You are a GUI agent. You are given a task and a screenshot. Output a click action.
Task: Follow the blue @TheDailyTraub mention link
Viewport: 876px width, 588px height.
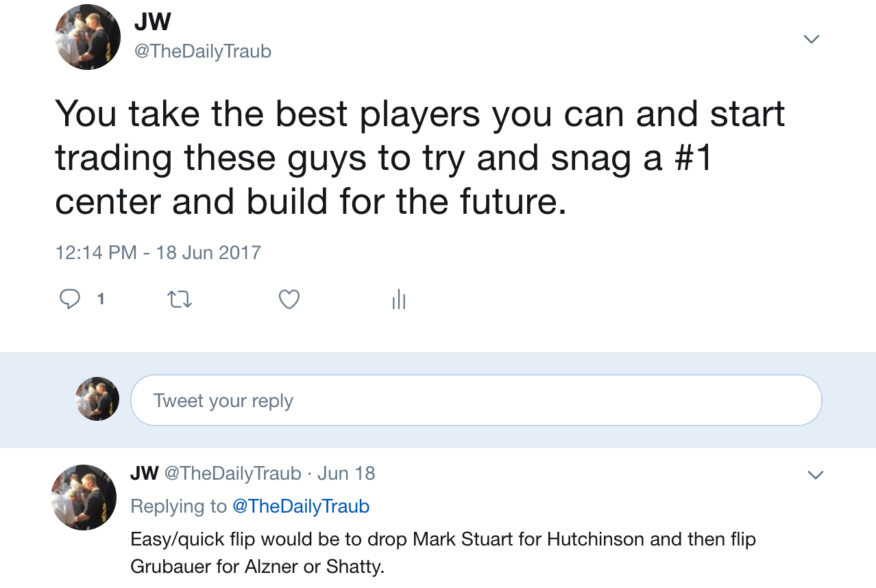pos(301,506)
